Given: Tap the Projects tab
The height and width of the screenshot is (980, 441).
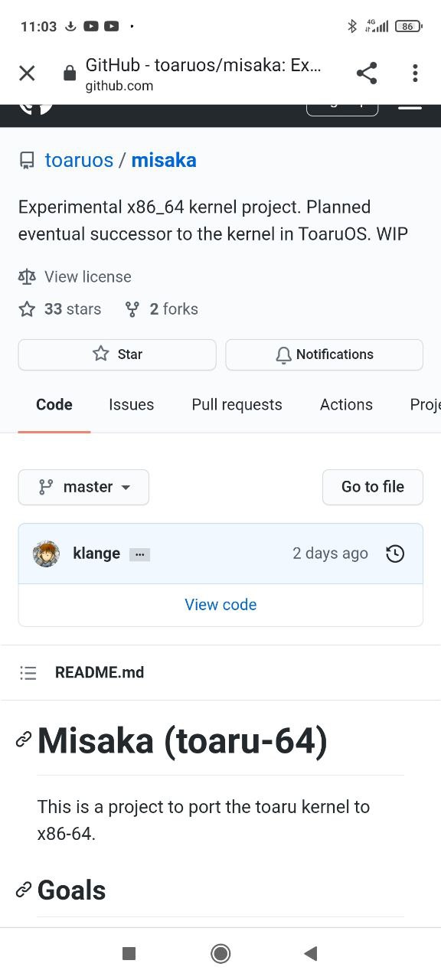Looking at the screenshot, I should (425, 404).
